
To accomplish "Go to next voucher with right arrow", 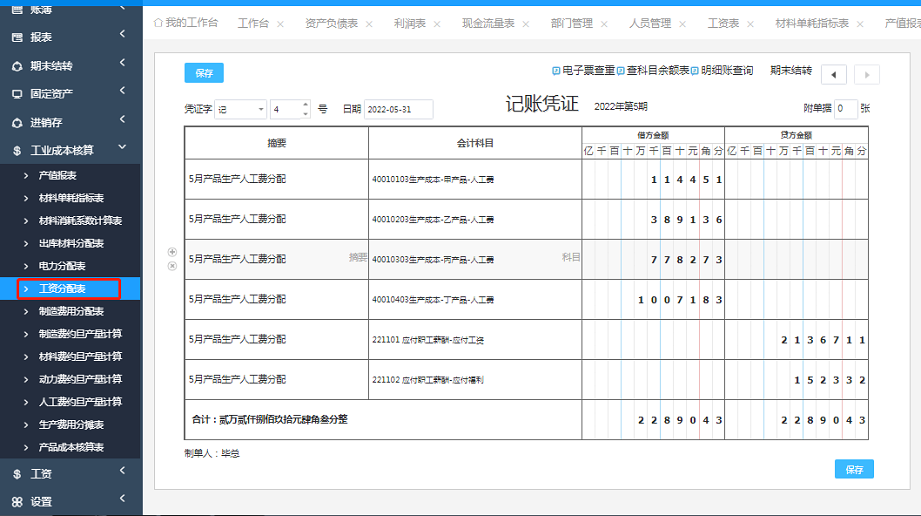I will tap(867, 75).
